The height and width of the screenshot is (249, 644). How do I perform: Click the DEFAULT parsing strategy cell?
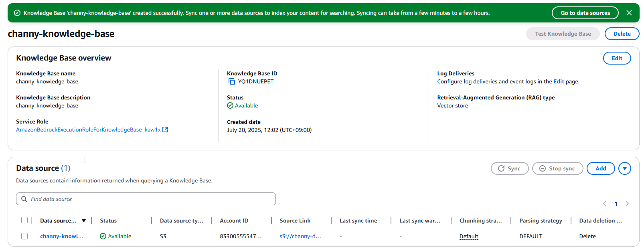click(531, 236)
